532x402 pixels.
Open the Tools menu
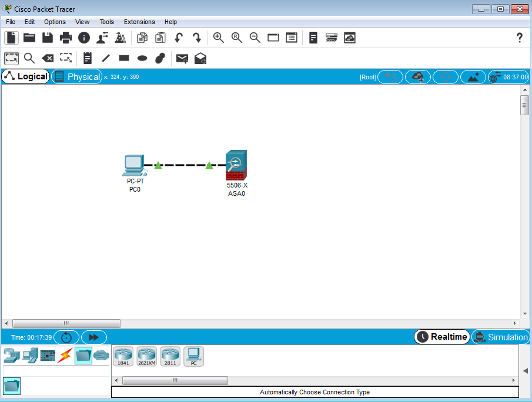[x=106, y=22]
